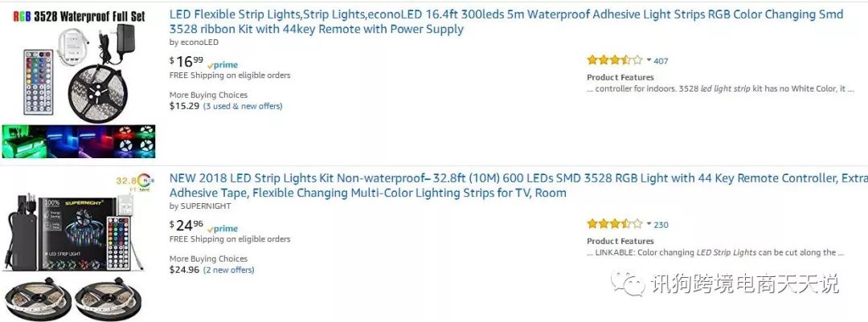Click the $24.96 price of second product
The image size is (868, 322).
(186, 225)
